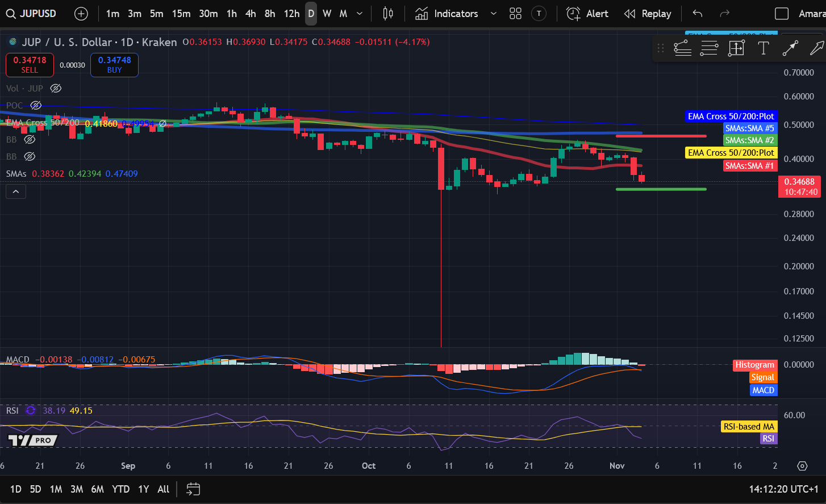Select the YTD range at the bottom
Viewport: 826px width, 504px height.
pyautogui.click(x=120, y=489)
